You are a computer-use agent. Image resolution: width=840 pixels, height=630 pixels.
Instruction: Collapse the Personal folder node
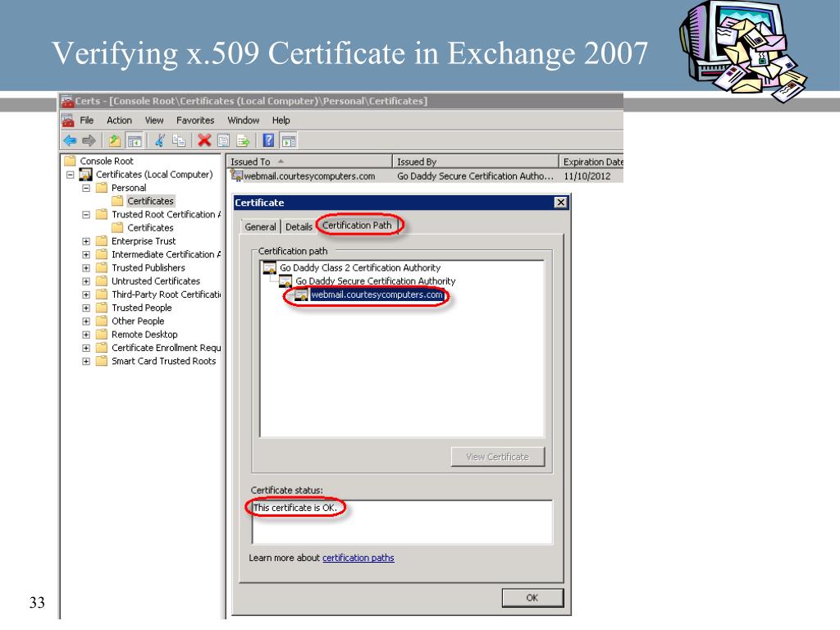85,188
